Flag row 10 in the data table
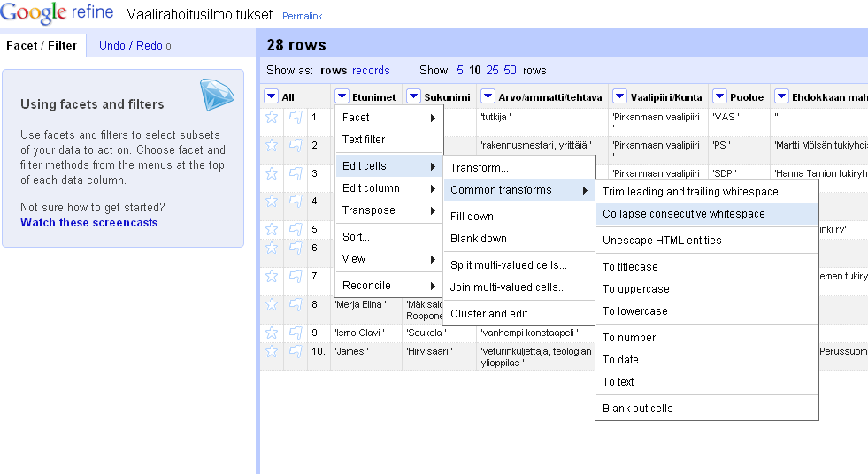 pos(296,351)
